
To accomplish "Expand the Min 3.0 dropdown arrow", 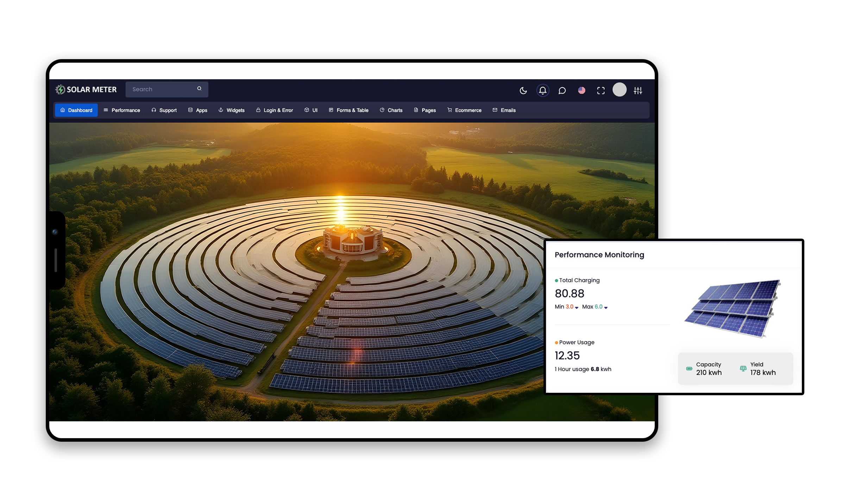I will 577,308.
